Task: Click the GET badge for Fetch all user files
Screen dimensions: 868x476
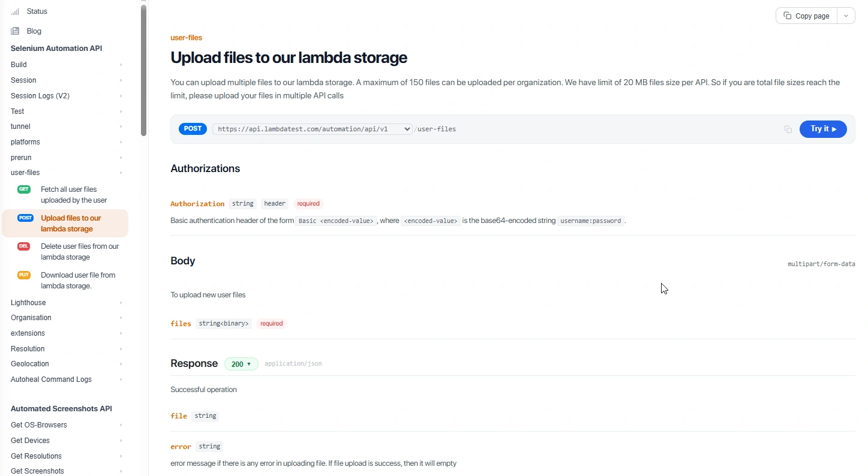Action: [24, 189]
